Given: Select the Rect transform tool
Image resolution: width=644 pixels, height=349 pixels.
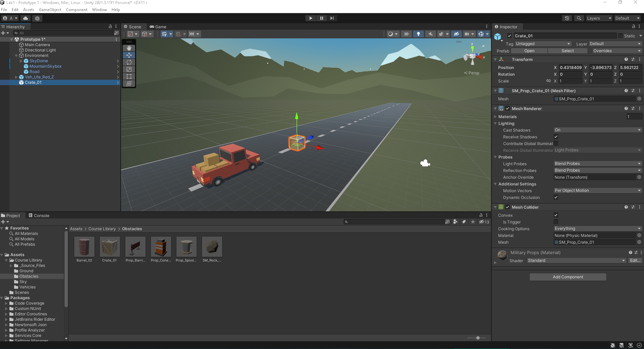Looking at the screenshot, I should (x=129, y=76).
